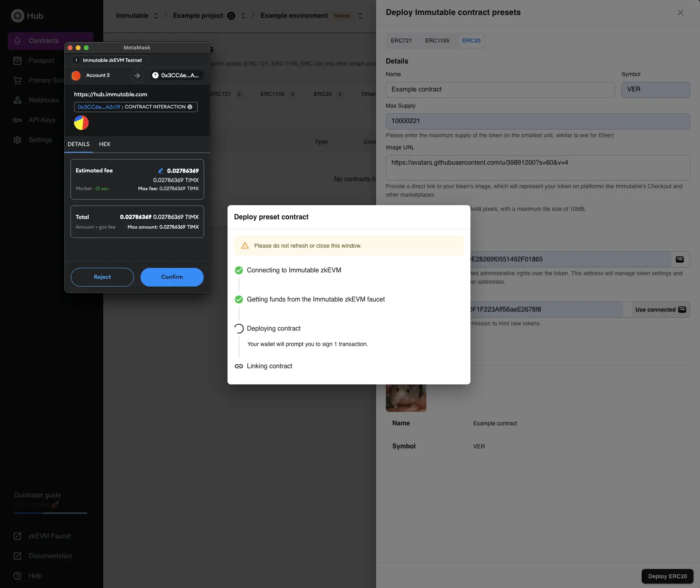This screenshot has width=700, height=588.
Task: Switch to the HEX tab in MetaMask
Action: [x=104, y=144]
